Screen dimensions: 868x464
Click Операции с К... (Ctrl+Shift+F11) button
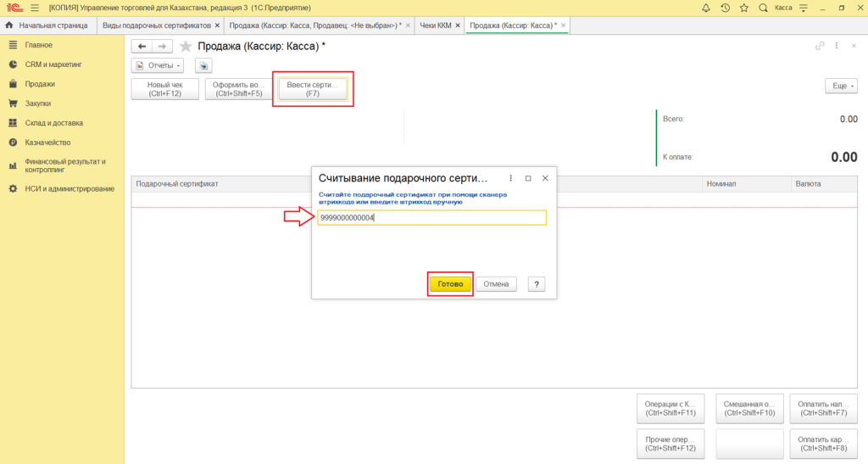pyautogui.click(x=670, y=409)
